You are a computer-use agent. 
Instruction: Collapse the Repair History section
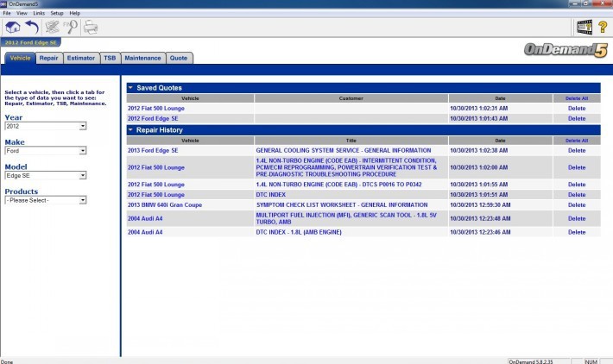pos(131,130)
